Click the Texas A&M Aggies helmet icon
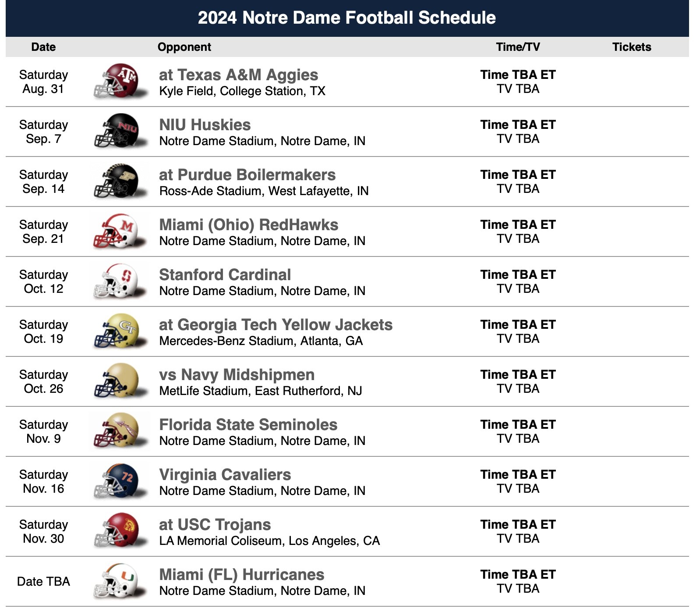 (118, 82)
